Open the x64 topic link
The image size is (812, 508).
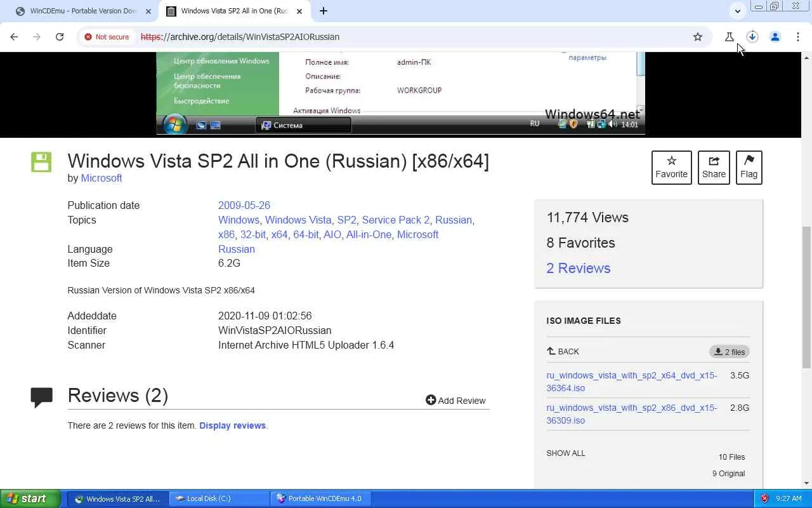pos(279,234)
